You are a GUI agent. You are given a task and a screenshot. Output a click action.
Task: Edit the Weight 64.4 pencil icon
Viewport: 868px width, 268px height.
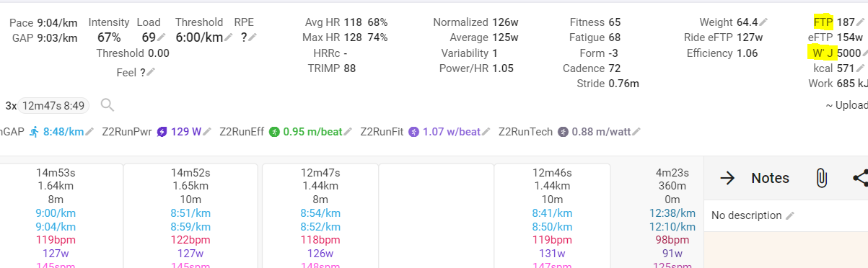(763, 22)
